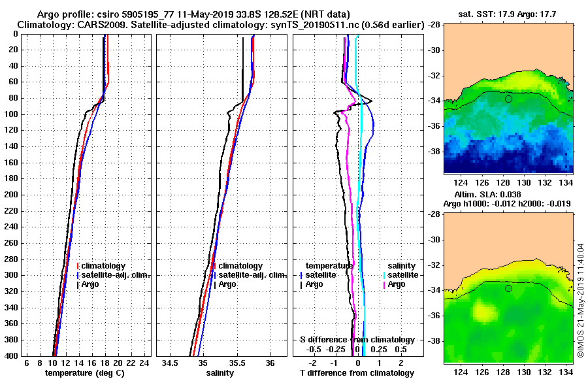Click black Argo legend marker in salinity plot
588x379 pixels.
pyautogui.click(x=215, y=284)
